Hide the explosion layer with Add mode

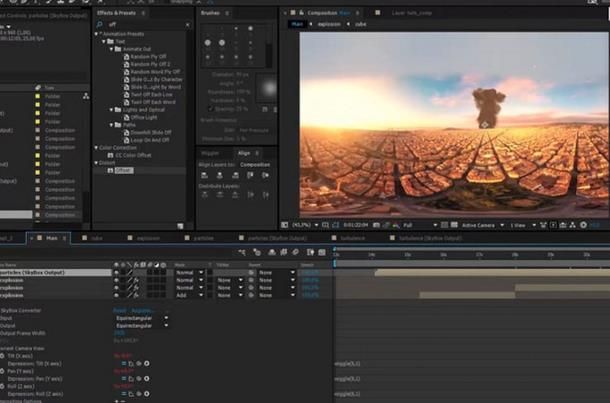click(116, 295)
